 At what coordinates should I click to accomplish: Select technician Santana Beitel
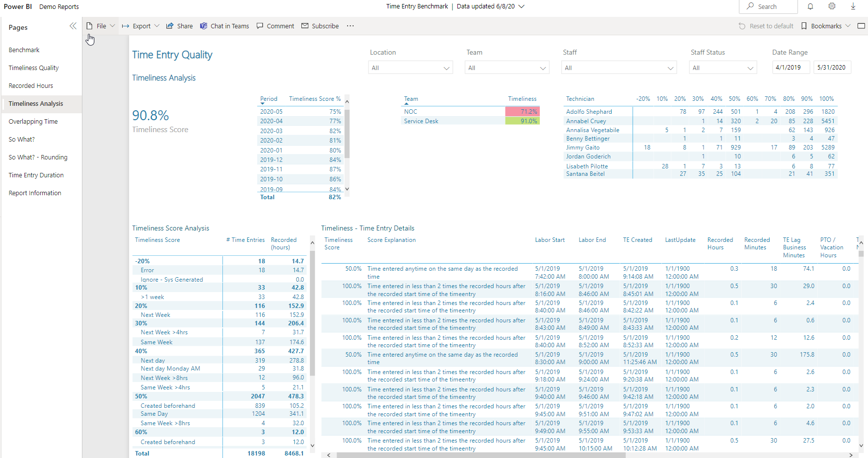(x=585, y=174)
